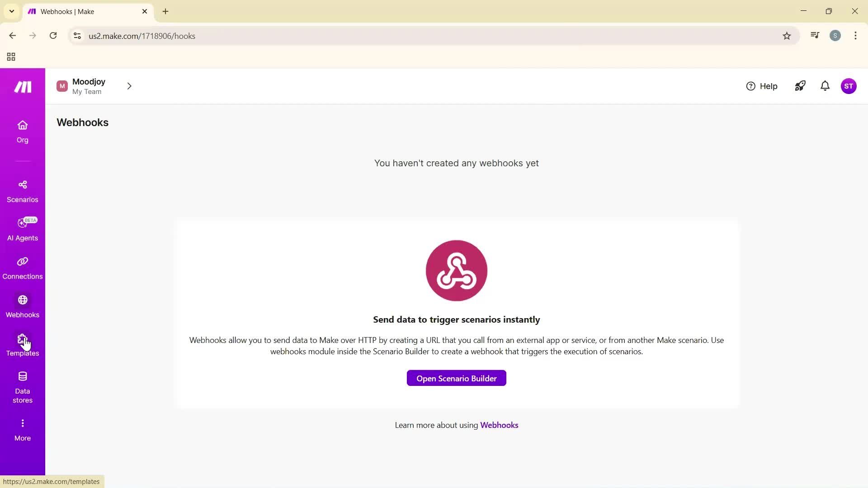Open the AI Agents beta section
Screen dimensions: 868x488
[22, 230]
